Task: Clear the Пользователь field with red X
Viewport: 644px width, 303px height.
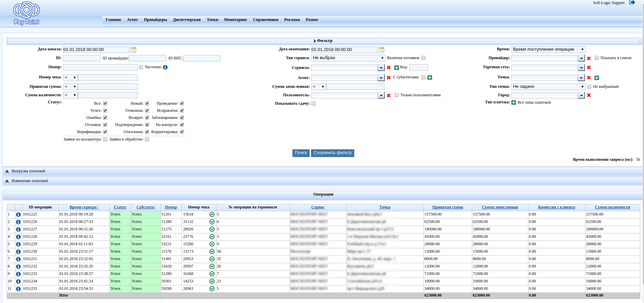Action: [389, 96]
